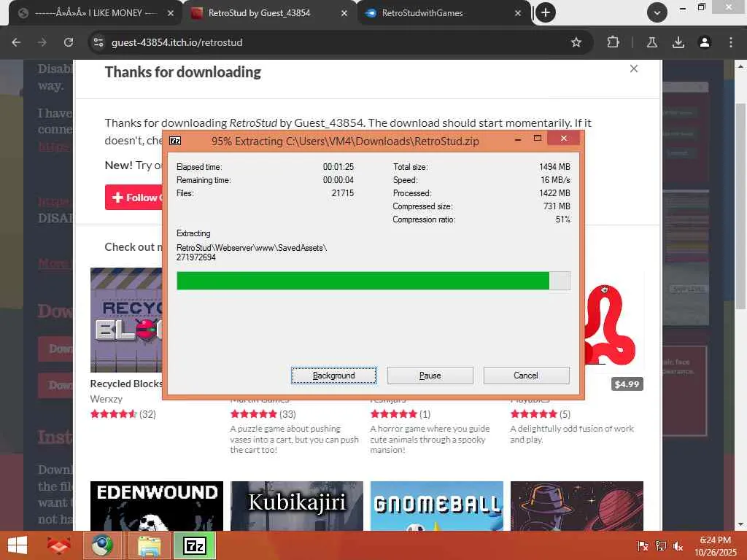Open the Windows Start button

point(18,545)
